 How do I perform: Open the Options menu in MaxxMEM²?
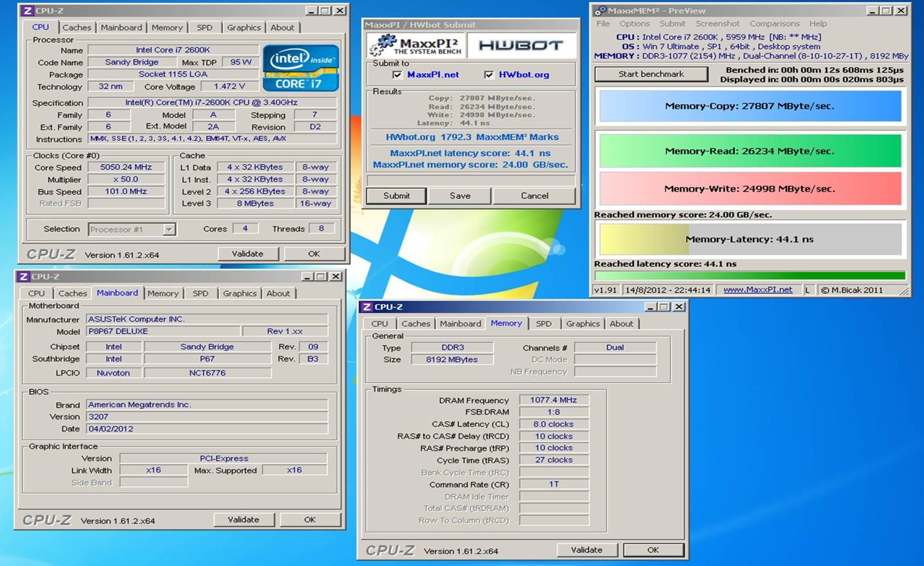635,24
